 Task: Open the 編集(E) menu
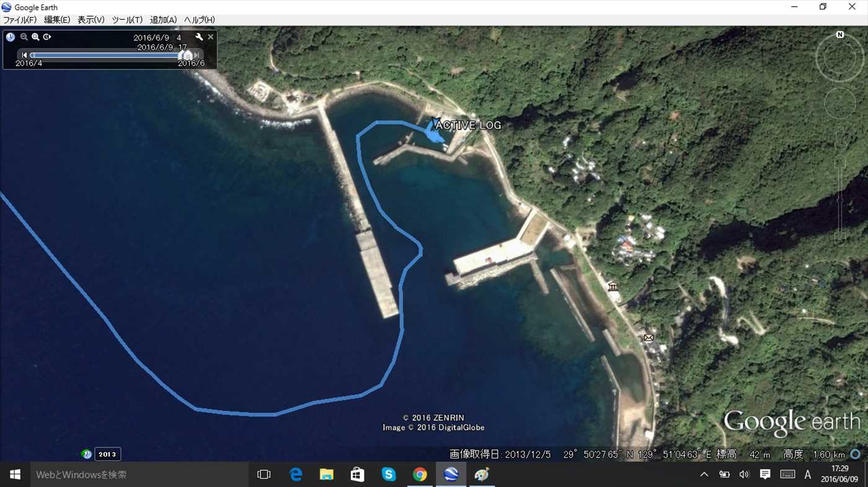[x=57, y=20]
